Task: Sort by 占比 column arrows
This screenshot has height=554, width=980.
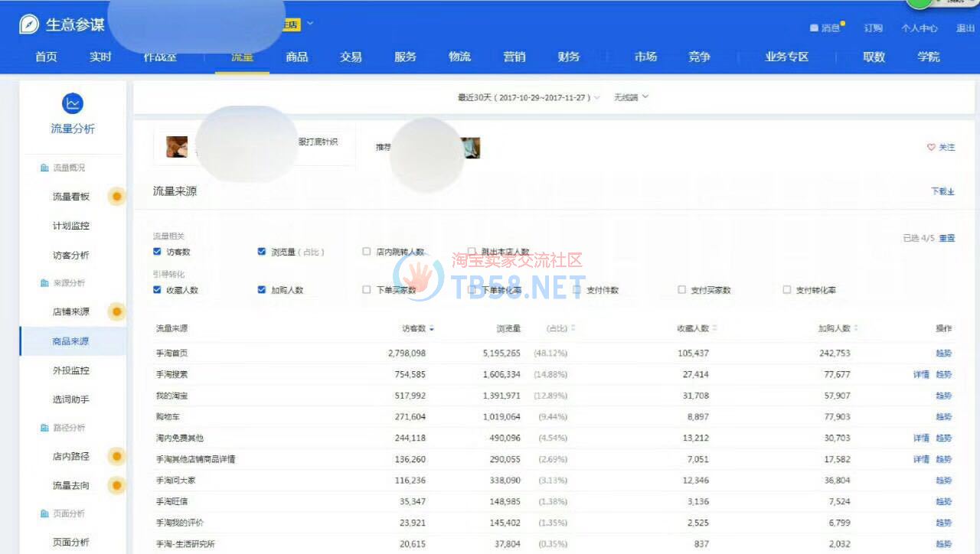Action: (573, 328)
